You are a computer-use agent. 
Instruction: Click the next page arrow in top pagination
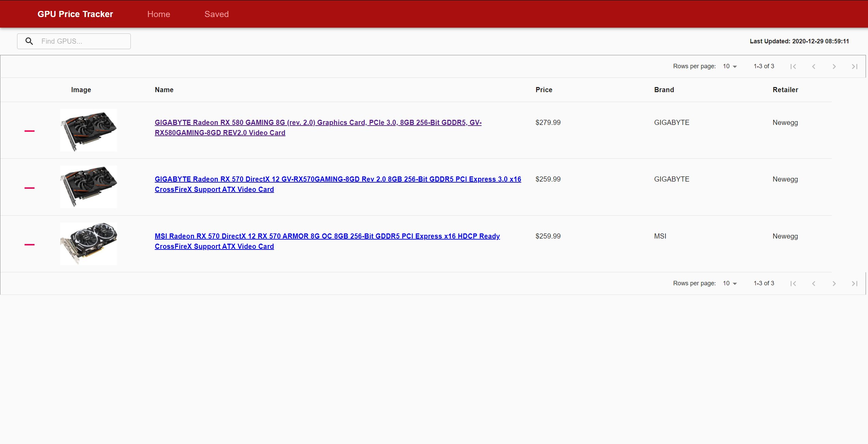pyautogui.click(x=834, y=66)
